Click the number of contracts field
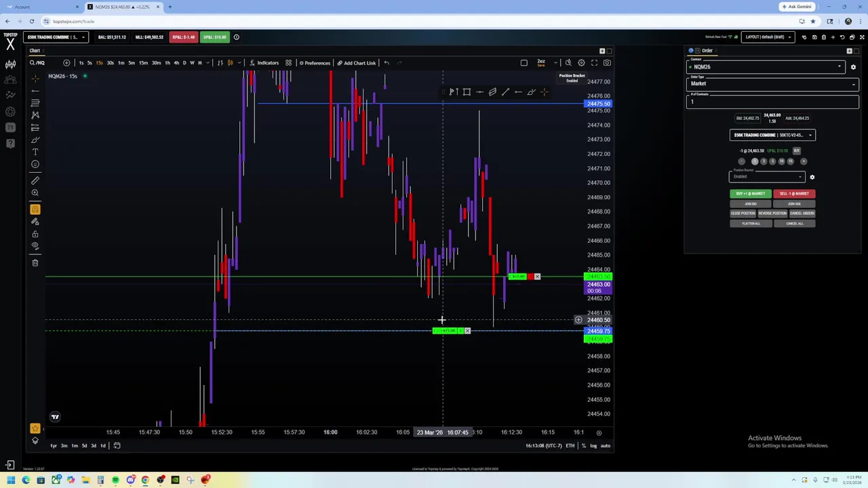 pos(773,102)
